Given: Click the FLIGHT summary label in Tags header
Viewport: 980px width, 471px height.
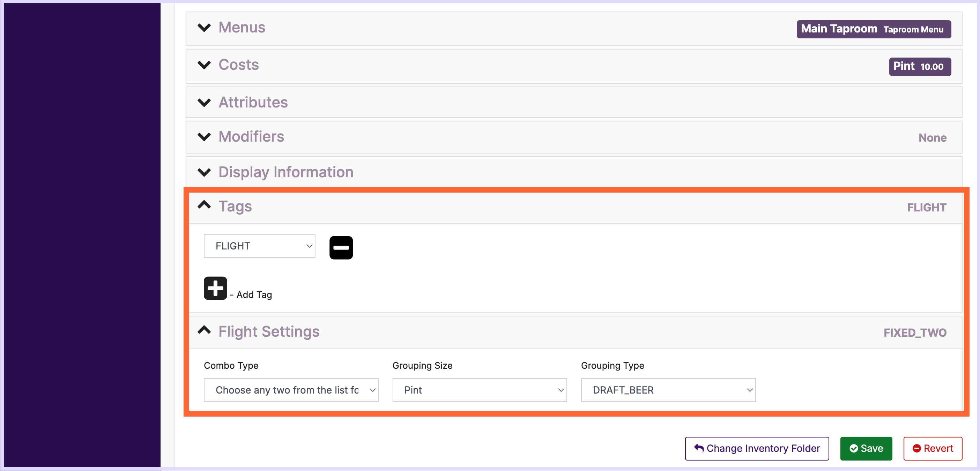Looking at the screenshot, I should [927, 207].
